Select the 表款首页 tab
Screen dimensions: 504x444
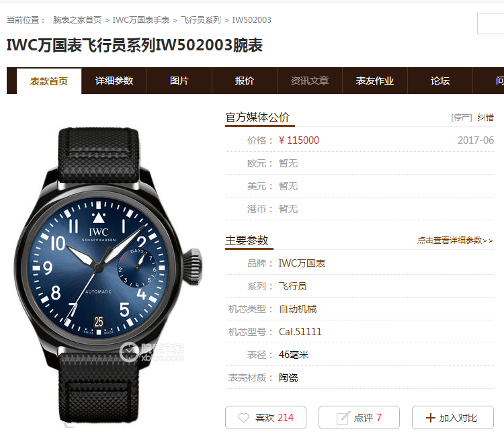49,81
